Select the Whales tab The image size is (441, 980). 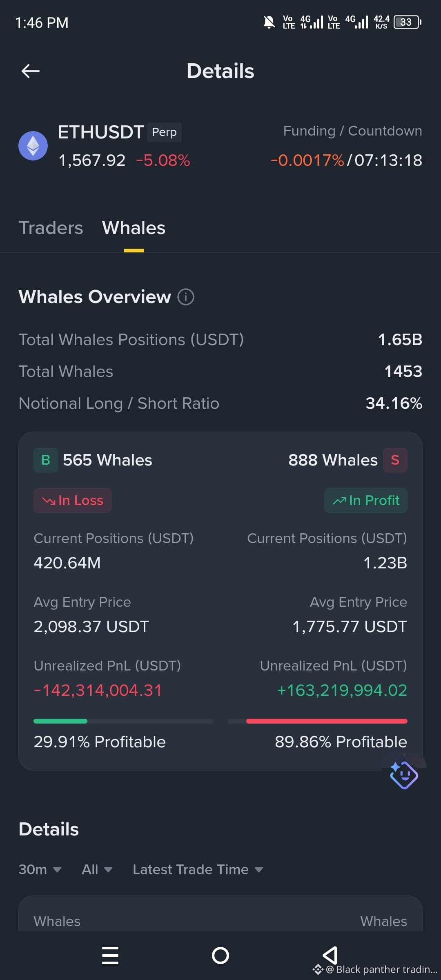(134, 228)
